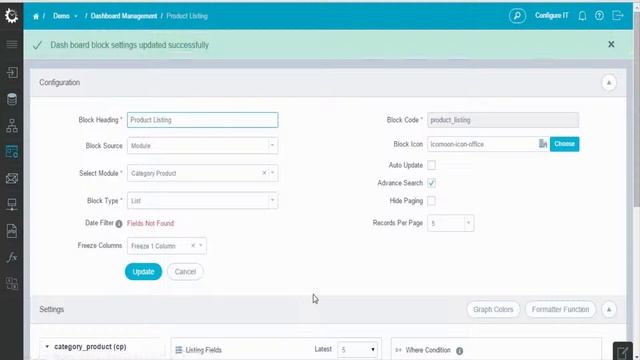Click the Date Filter info icon
This screenshot has height=360, width=640.
click(x=119, y=224)
